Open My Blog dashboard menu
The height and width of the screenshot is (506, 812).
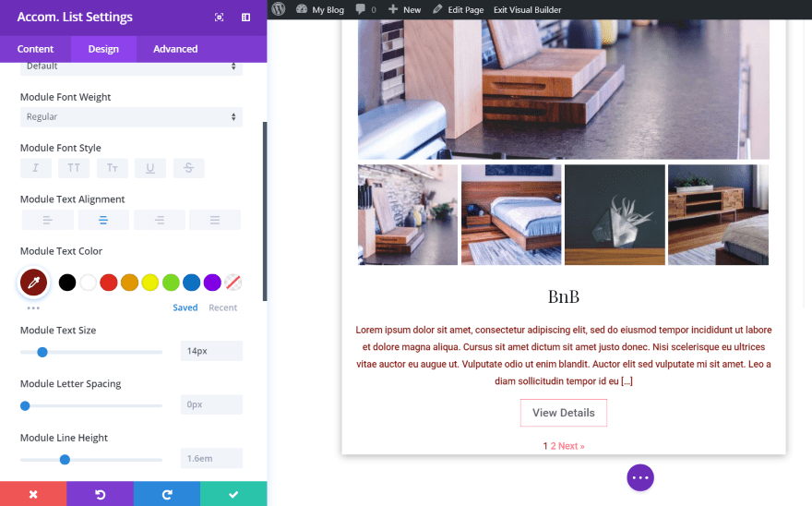(x=320, y=9)
